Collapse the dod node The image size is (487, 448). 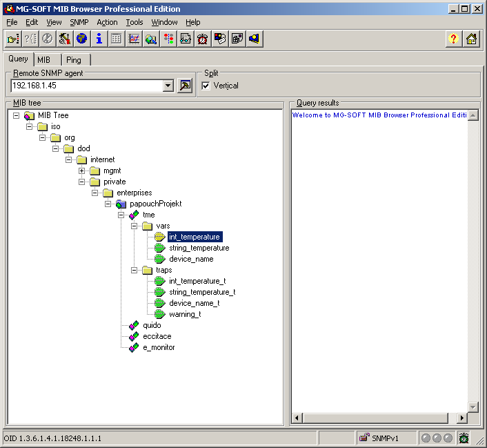(x=55, y=148)
